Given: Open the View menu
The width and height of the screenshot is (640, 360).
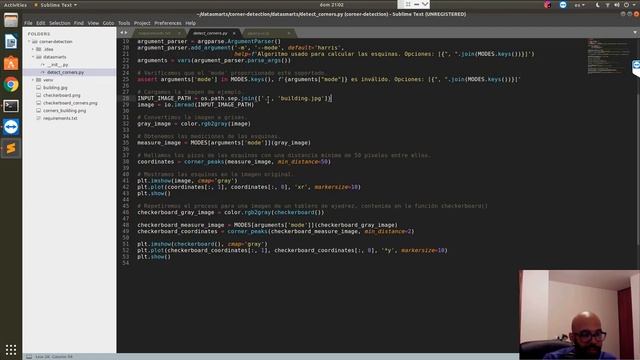Looking at the screenshot, I should click(93, 23).
